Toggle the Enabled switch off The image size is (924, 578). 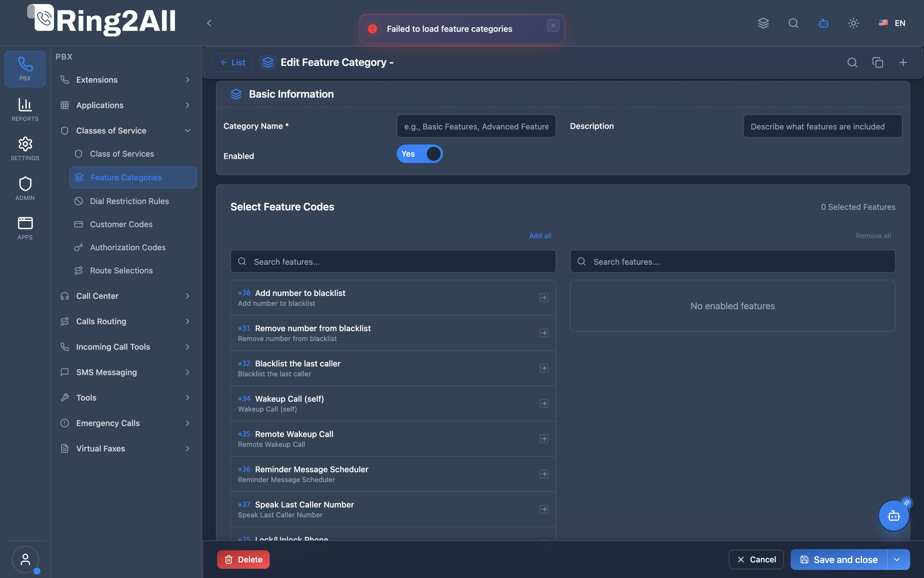(x=420, y=154)
